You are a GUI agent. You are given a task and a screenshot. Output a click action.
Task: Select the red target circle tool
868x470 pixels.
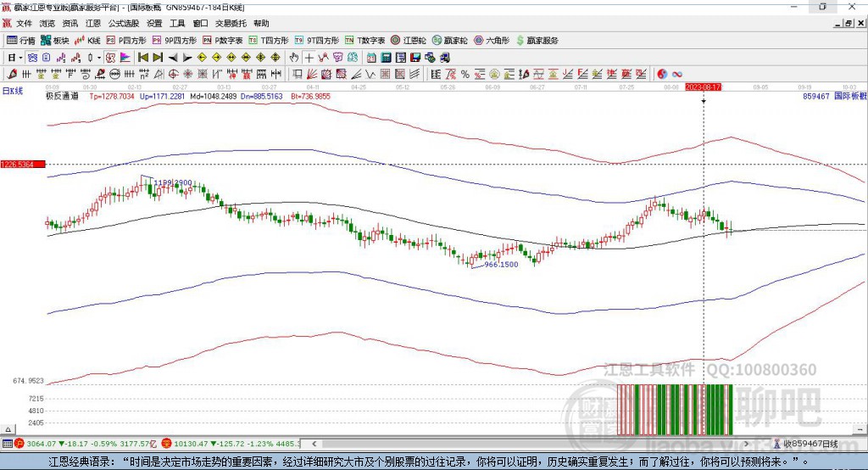coord(173,75)
